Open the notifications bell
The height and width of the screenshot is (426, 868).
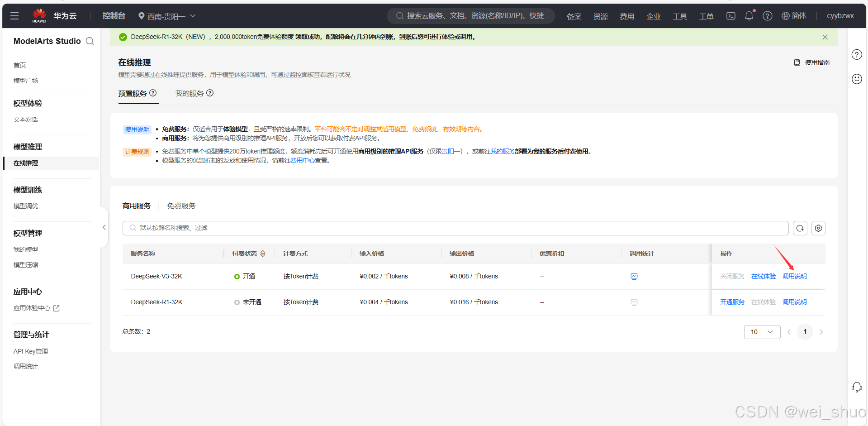click(x=749, y=16)
